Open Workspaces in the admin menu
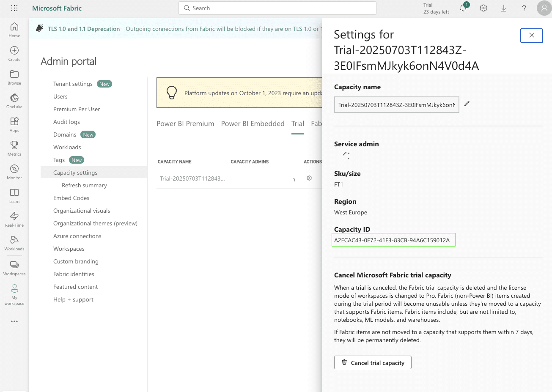Viewport: 552px width, 392px height. [69, 249]
